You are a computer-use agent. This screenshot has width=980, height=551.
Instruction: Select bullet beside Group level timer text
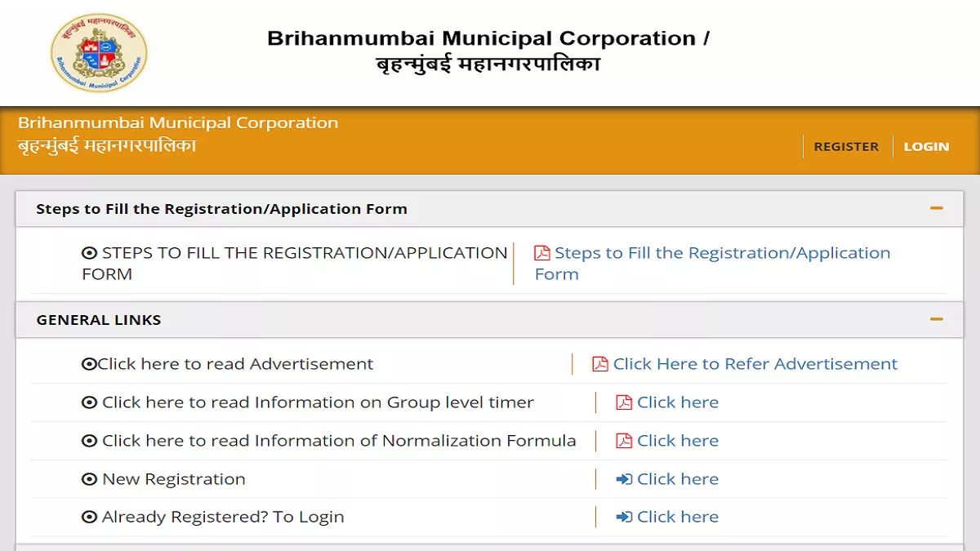[x=90, y=402]
